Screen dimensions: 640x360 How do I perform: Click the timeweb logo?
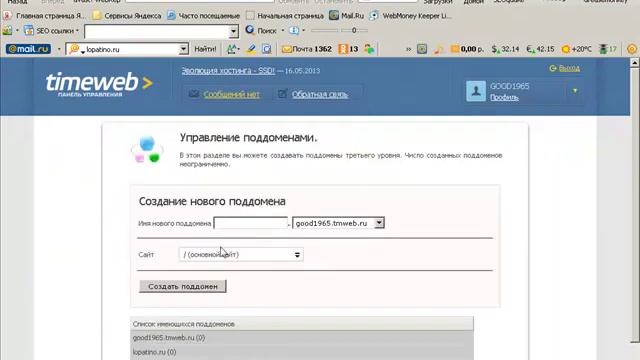[99, 84]
